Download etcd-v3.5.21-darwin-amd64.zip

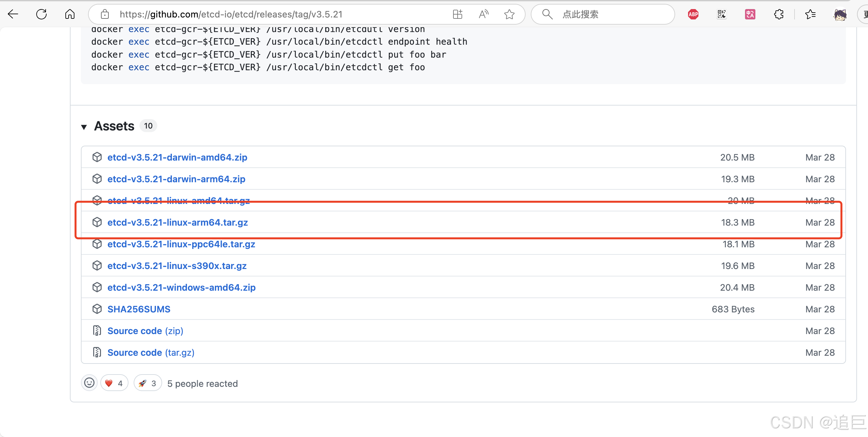[177, 157]
